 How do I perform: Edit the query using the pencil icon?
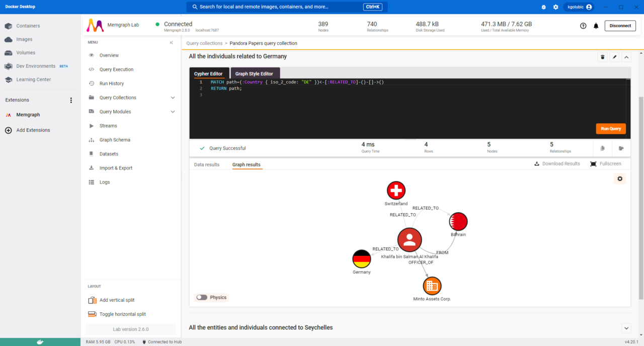click(x=614, y=57)
